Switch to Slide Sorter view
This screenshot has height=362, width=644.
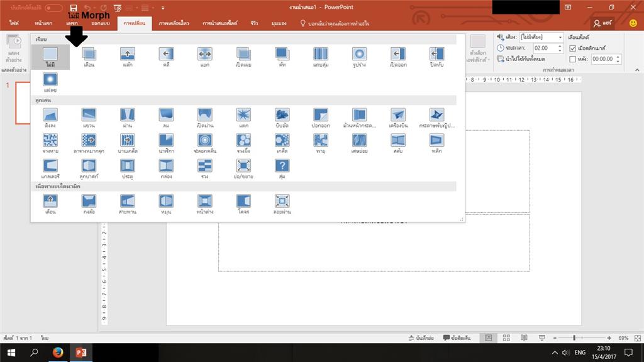click(x=506, y=337)
